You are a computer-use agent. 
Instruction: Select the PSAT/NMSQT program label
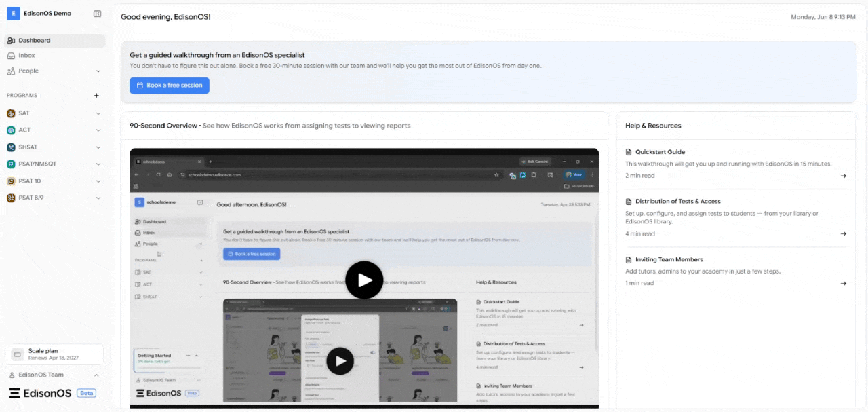pos(37,164)
